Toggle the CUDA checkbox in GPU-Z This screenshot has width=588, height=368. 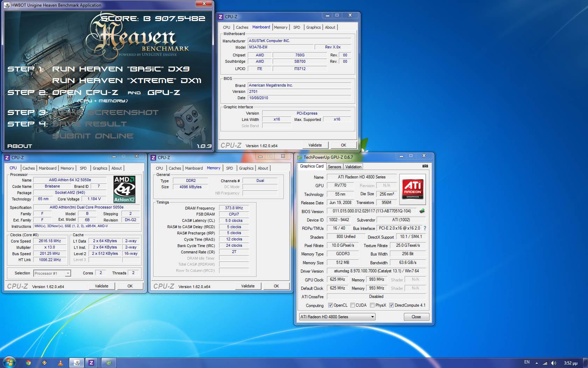click(x=352, y=305)
